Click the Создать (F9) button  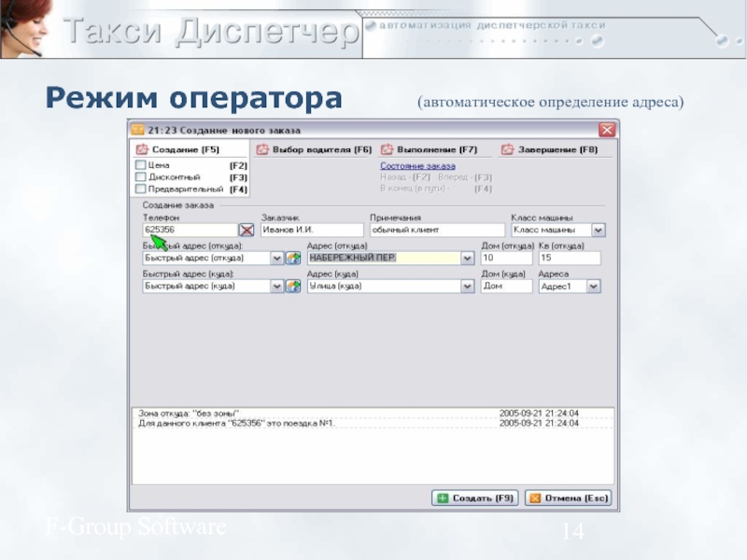click(475, 498)
